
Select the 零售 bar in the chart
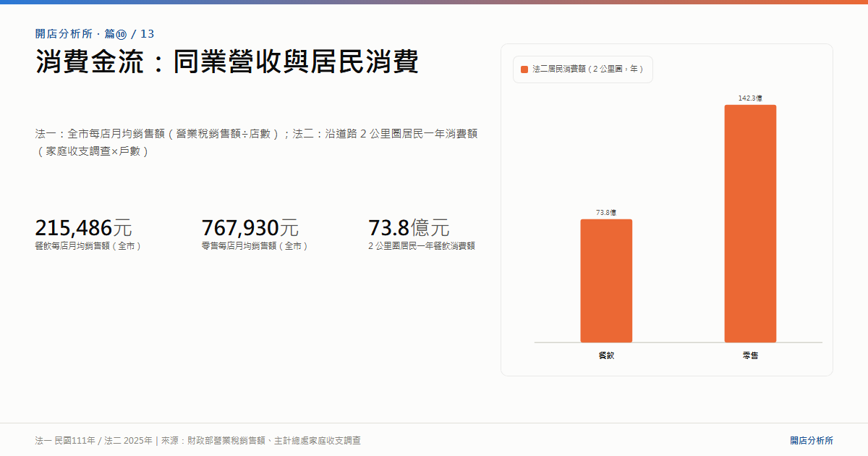750,224
